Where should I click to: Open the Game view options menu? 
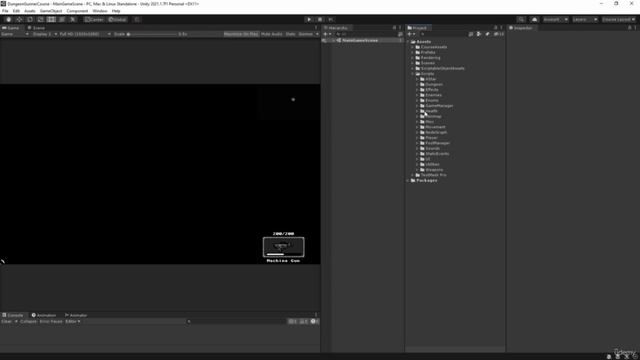pos(316,28)
